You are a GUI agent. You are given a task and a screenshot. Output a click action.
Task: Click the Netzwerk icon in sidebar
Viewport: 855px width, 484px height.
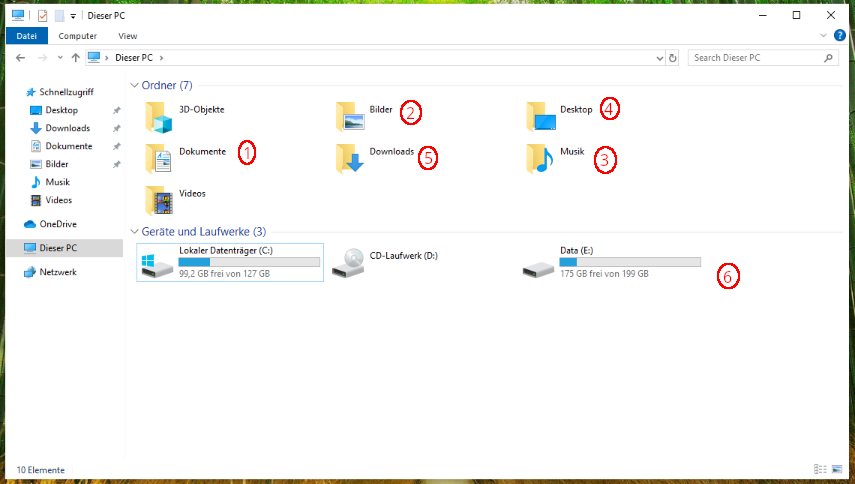pyautogui.click(x=30, y=272)
